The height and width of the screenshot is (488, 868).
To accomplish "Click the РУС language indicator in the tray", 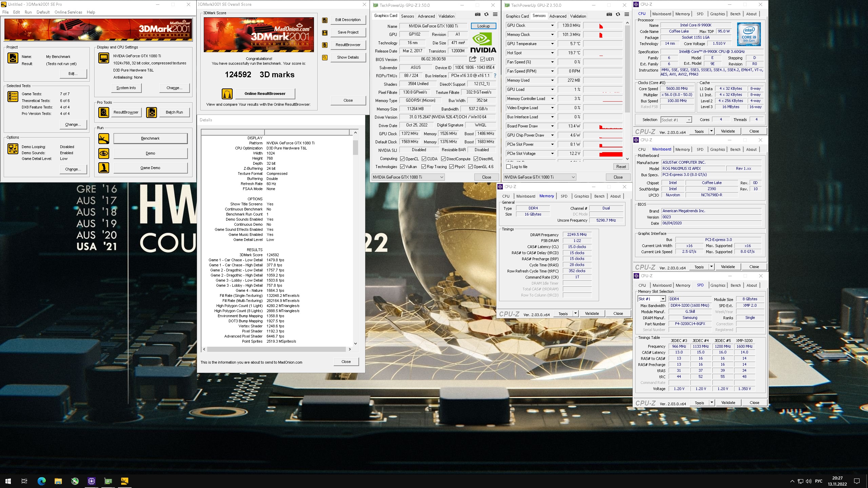I will pos(818,481).
